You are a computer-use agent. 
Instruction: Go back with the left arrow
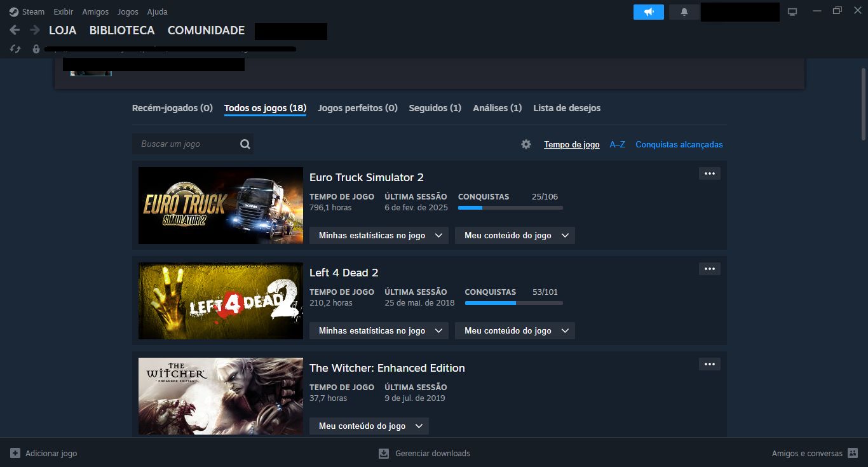pyautogui.click(x=15, y=30)
